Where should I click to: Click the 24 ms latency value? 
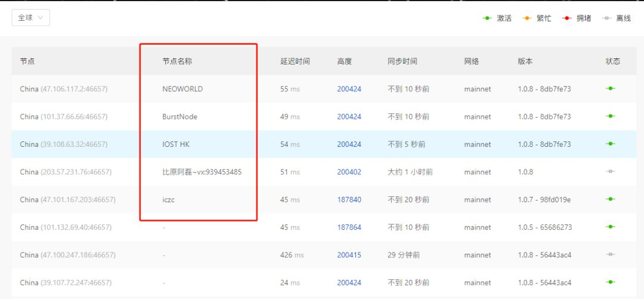pos(290,283)
